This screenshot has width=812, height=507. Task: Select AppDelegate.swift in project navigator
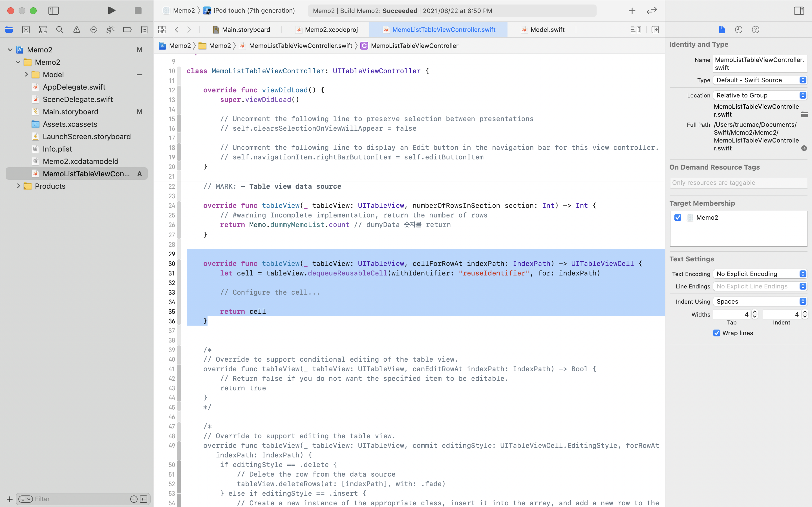click(74, 87)
